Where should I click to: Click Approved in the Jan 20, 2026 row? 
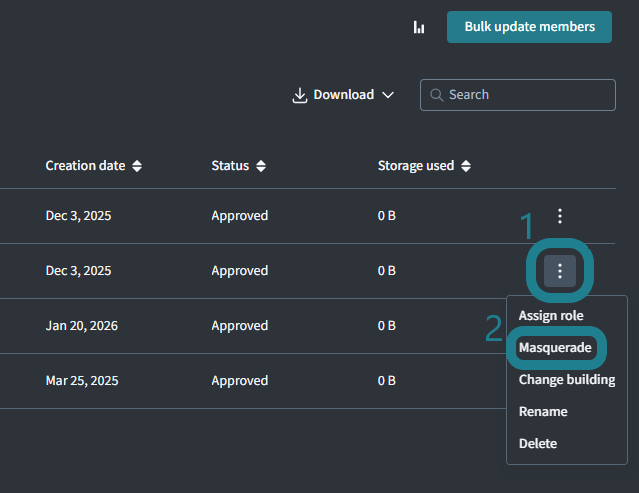pos(240,326)
